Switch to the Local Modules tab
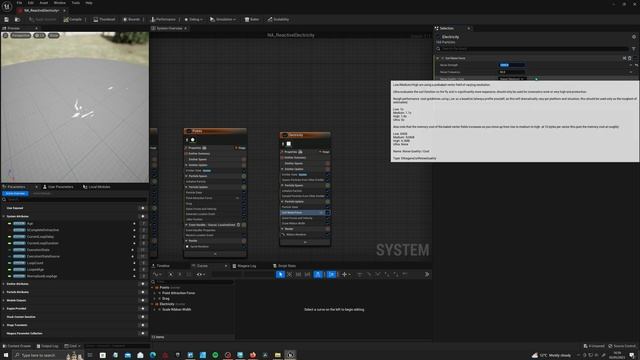 [x=97, y=187]
